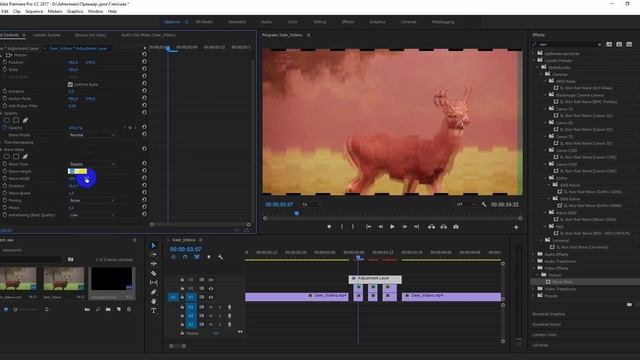Click the Play button in the Program monitor
This screenshot has width=640, height=360.
tap(392, 227)
